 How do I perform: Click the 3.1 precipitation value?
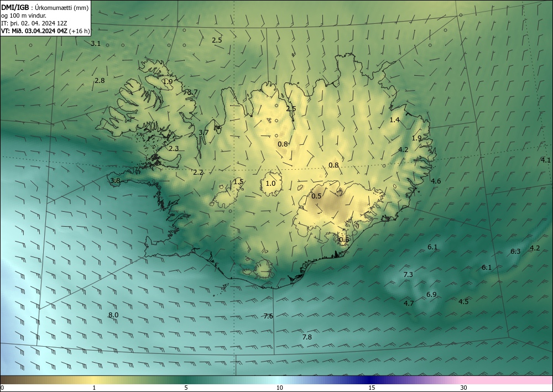pos(96,44)
